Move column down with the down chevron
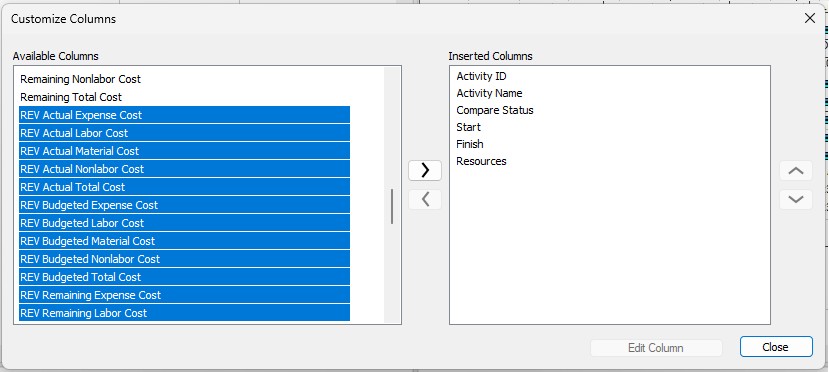This screenshot has height=372, width=829. click(796, 199)
